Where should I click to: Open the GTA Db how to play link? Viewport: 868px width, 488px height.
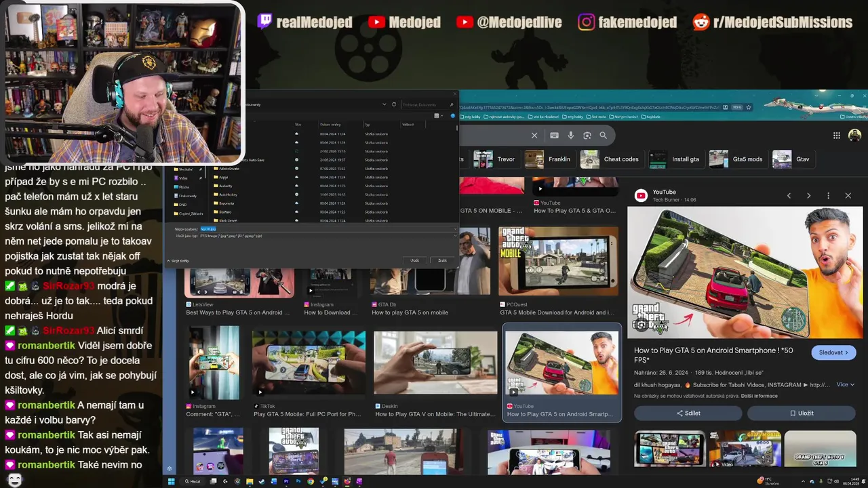(410, 312)
